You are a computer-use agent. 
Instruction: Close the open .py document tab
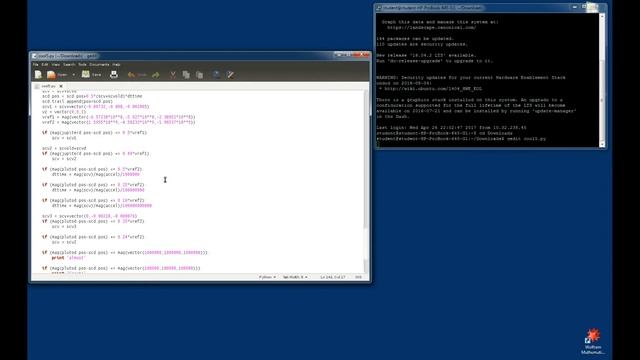[x=61, y=86]
